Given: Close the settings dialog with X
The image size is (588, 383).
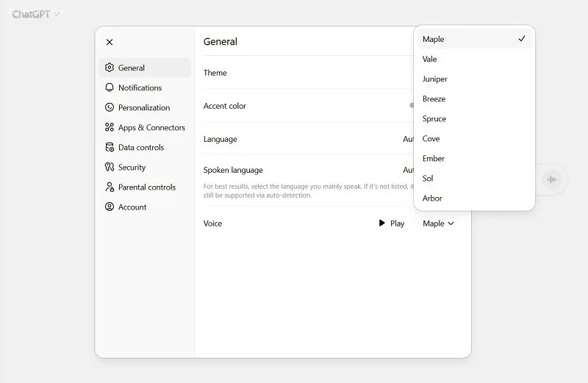Looking at the screenshot, I should click(110, 43).
